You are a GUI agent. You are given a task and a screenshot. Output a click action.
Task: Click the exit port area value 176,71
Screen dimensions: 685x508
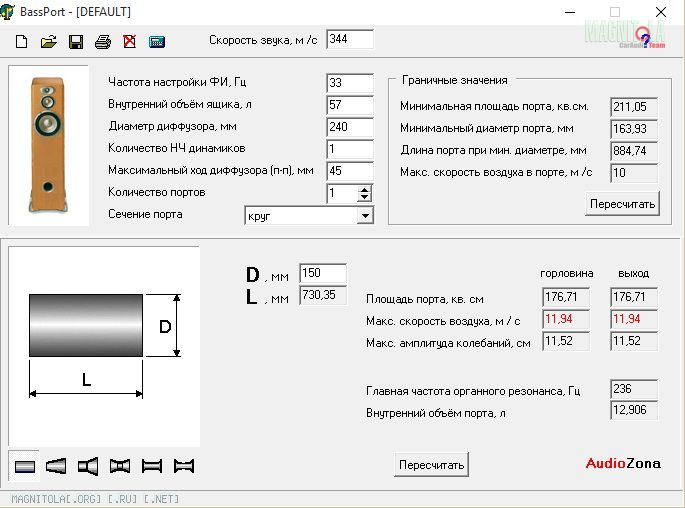(x=634, y=297)
